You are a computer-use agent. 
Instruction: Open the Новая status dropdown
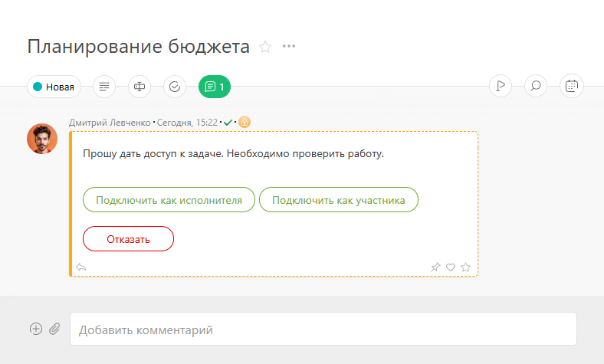pyautogui.click(x=54, y=87)
